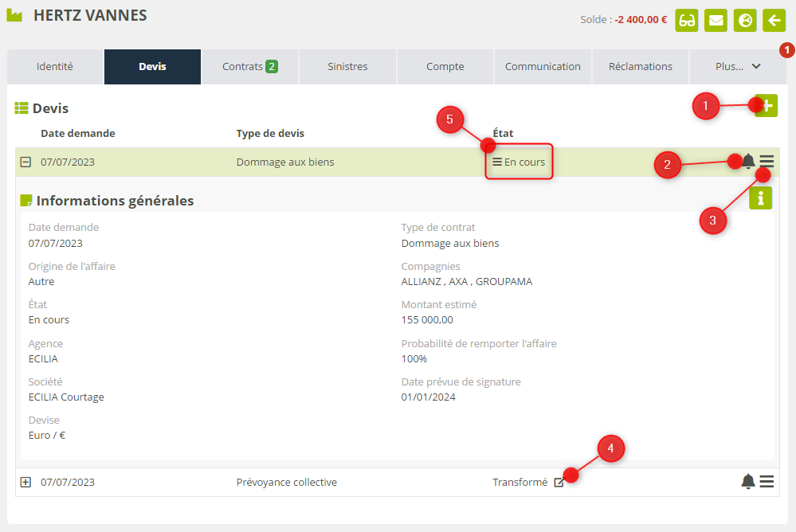Open the hamburger menu on Dommage aux biens row
The width and height of the screenshot is (796, 532).
pyautogui.click(x=767, y=162)
